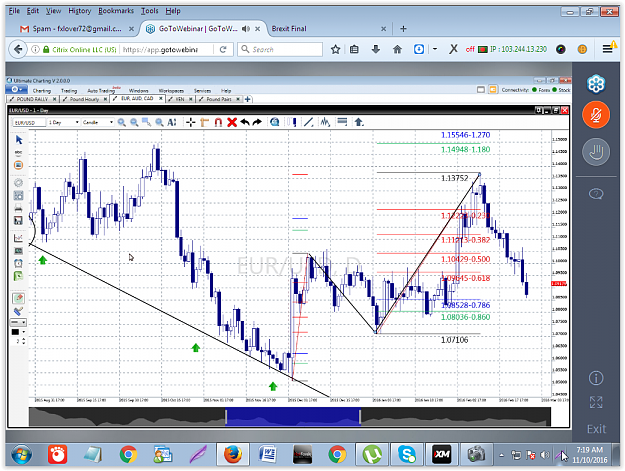Expand the black line color dropdown arrow
This screenshot has height=471, width=625.
pyautogui.click(x=24, y=332)
